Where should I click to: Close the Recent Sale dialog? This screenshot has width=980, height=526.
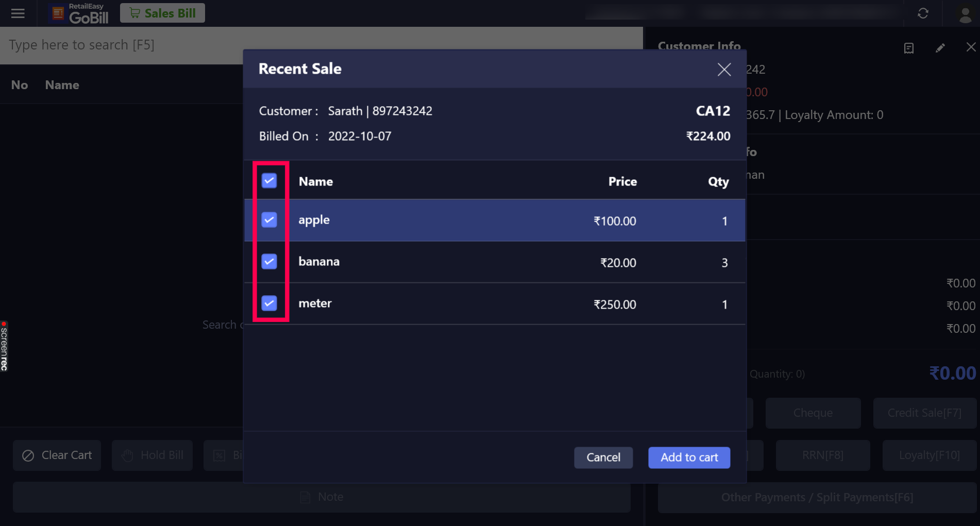[724, 70]
